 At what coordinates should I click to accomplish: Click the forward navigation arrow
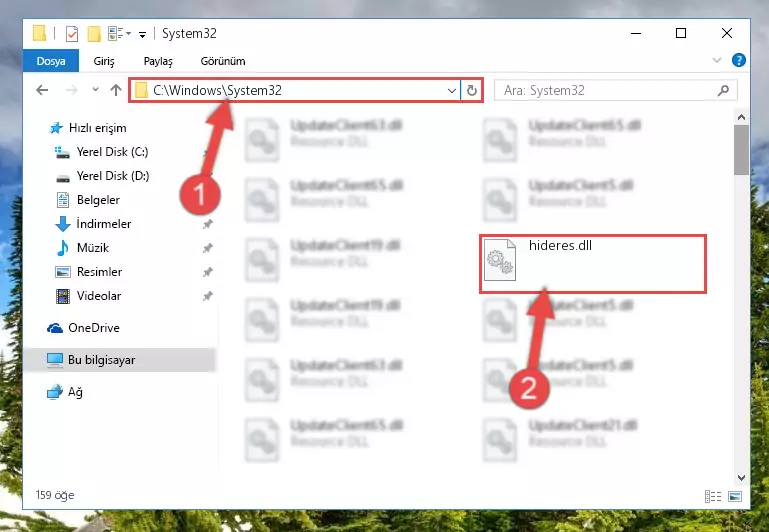click(x=72, y=90)
